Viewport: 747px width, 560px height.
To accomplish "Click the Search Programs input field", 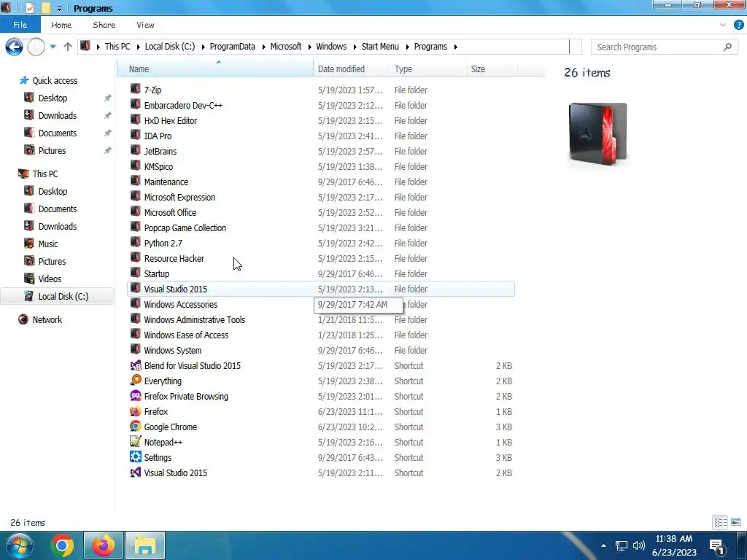I will [657, 47].
